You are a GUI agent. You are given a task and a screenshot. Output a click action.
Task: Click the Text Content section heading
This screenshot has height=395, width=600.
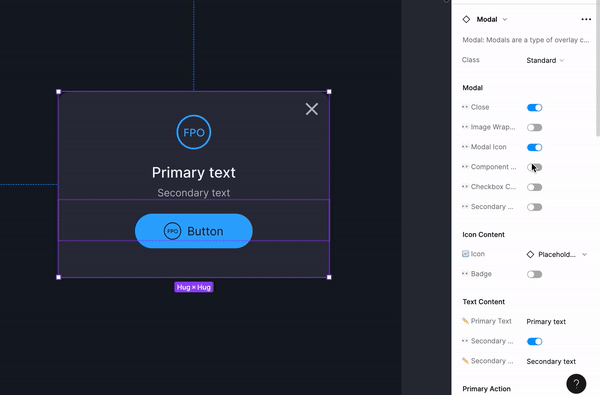(483, 302)
